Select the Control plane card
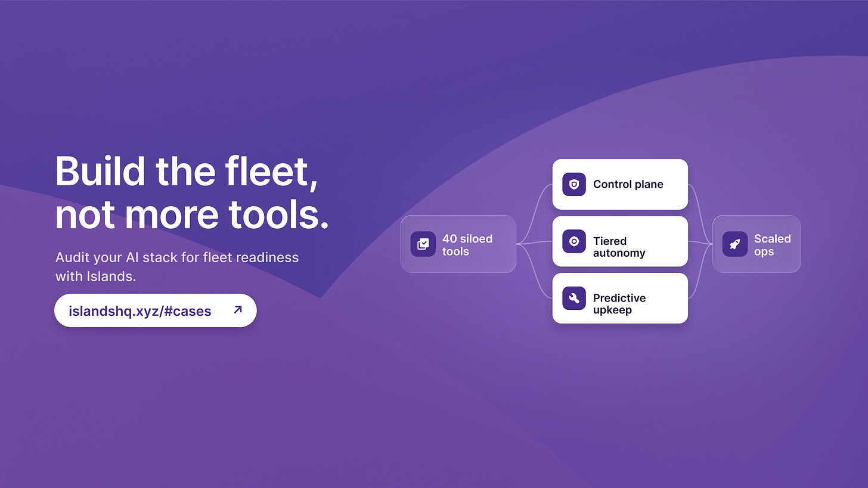The image size is (868, 488). [620, 184]
